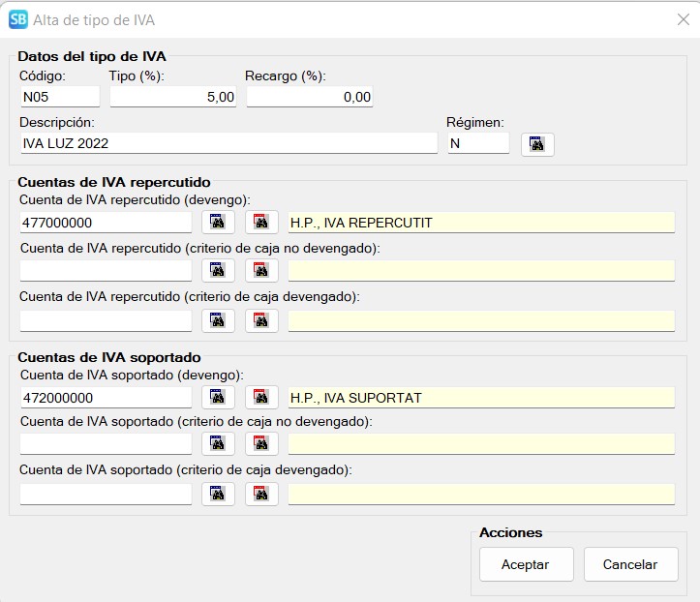This screenshot has width=700, height=602.
Task: Focus the account field with 477000000
Action: coord(106,223)
